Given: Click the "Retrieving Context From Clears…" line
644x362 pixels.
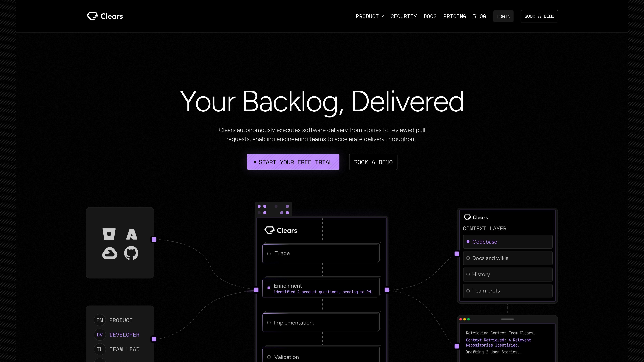Looking at the screenshot, I should coord(500,333).
